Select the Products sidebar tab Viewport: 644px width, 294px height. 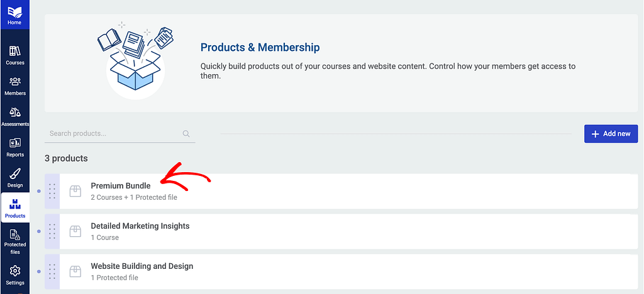[14, 209]
